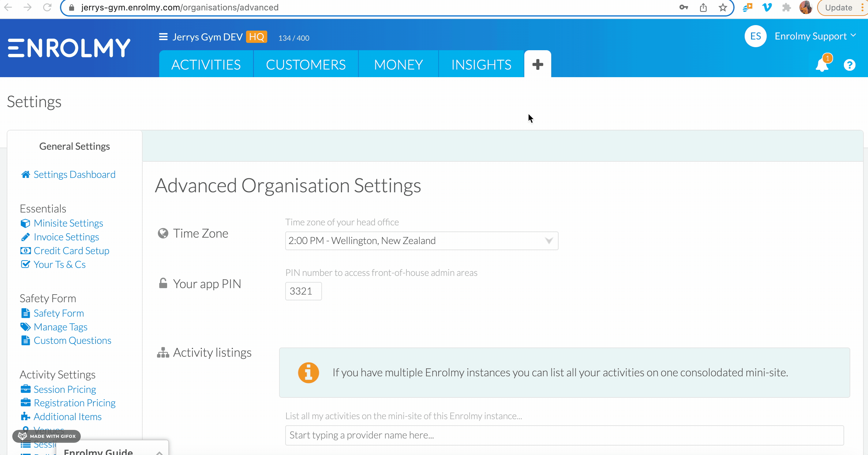Open Registration Pricing

(x=74, y=403)
